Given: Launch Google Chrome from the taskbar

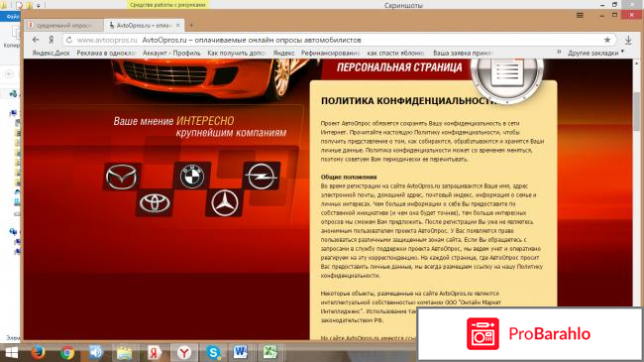Looking at the screenshot, I should 67,352.
